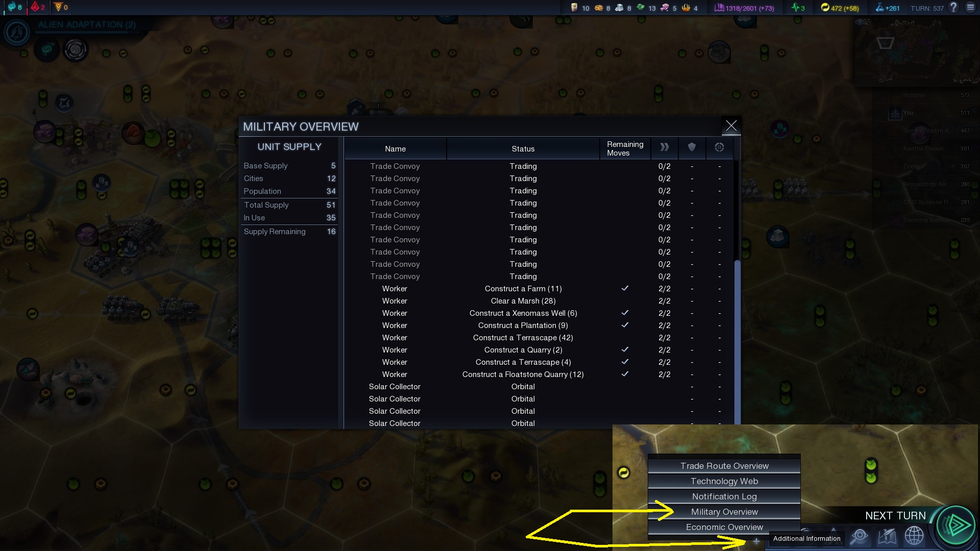The height and width of the screenshot is (551, 980).
Task: Click the map/globe icon in bottom right toolbar
Action: [x=914, y=537]
